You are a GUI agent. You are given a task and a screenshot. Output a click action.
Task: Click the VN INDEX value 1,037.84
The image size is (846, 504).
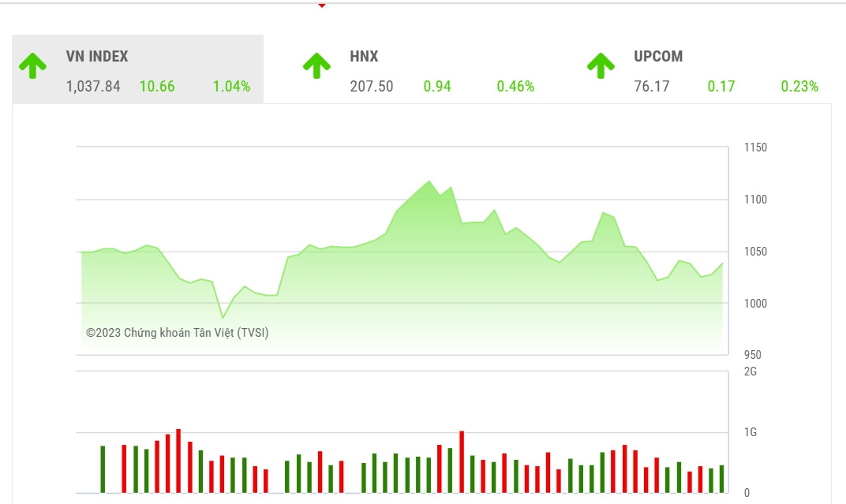pos(93,86)
